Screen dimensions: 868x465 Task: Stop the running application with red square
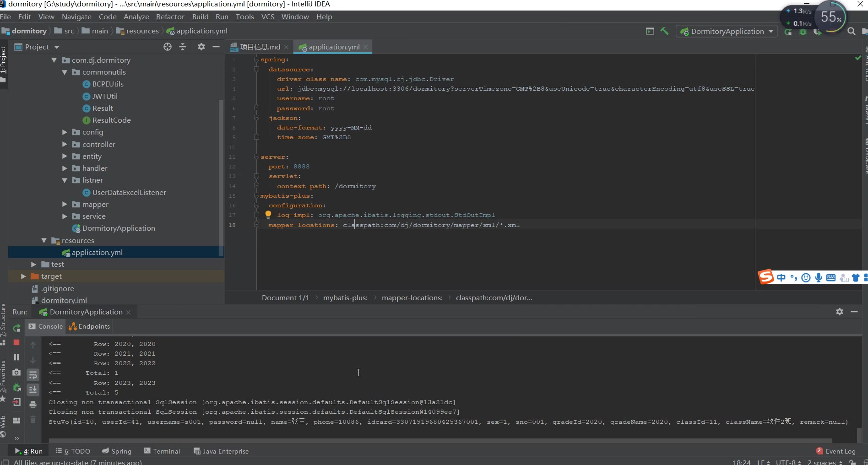tap(16, 342)
